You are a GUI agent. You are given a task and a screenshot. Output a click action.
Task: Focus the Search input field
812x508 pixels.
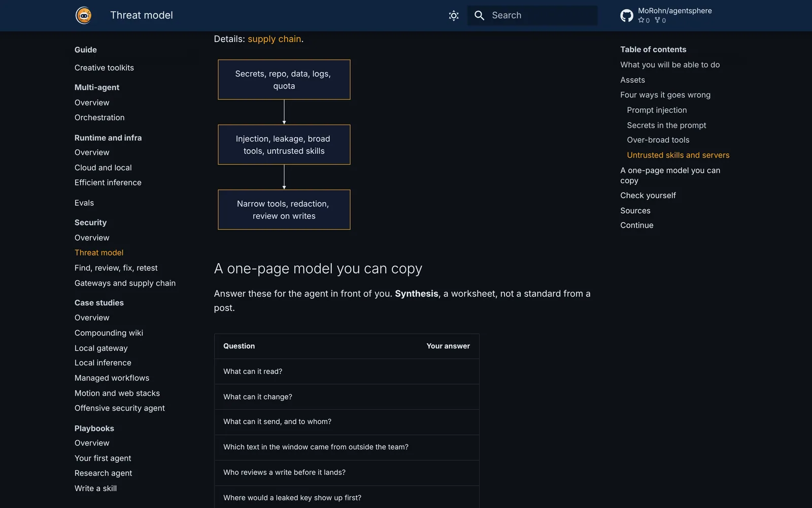pos(532,16)
